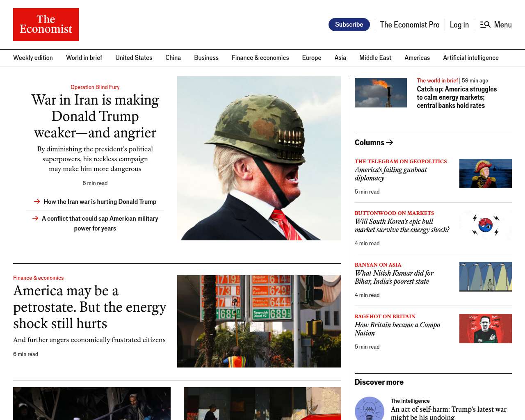
Task: Open Buttonwood on Markets label
Action: (394, 213)
